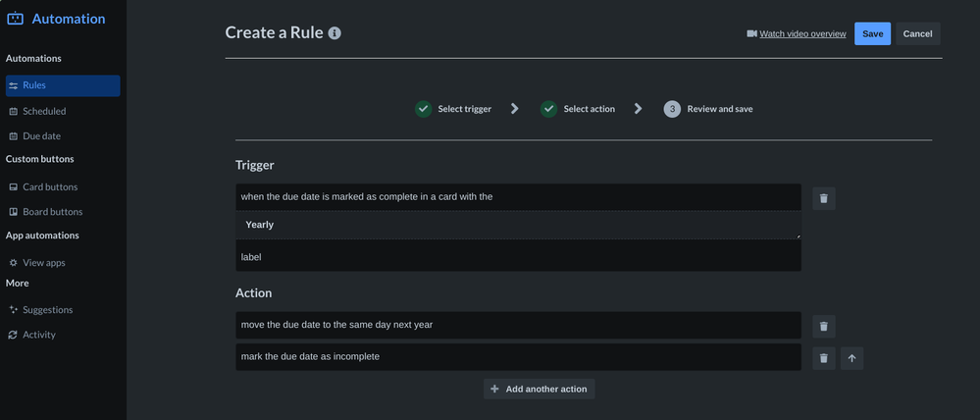Click the Select action green checkmark
This screenshot has height=420, width=980.
(x=548, y=109)
